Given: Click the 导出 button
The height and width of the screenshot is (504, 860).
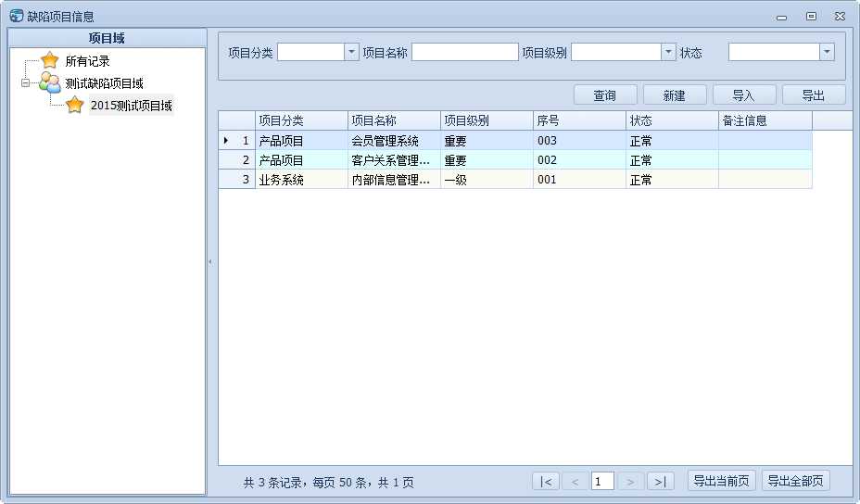Looking at the screenshot, I should (x=814, y=95).
